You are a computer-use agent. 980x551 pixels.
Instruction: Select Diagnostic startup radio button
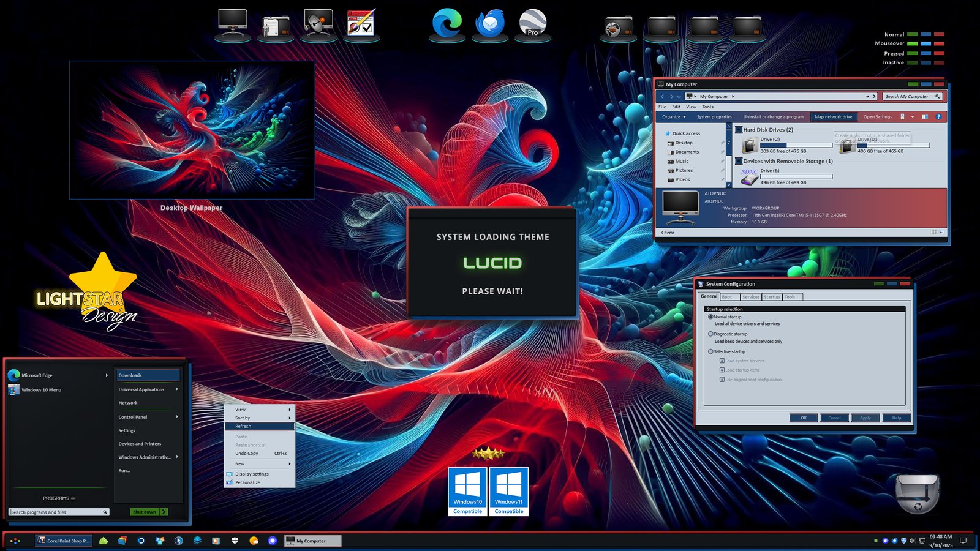tap(710, 334)
